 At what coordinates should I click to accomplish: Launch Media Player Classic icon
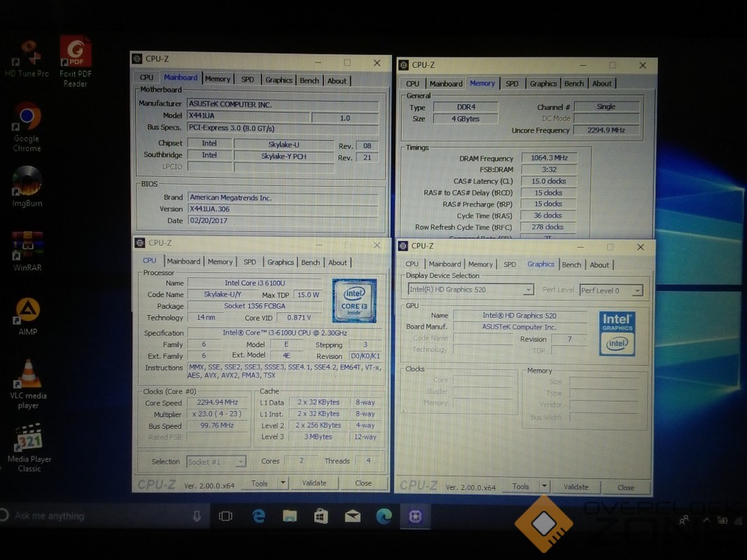click(x=29, y=448)
